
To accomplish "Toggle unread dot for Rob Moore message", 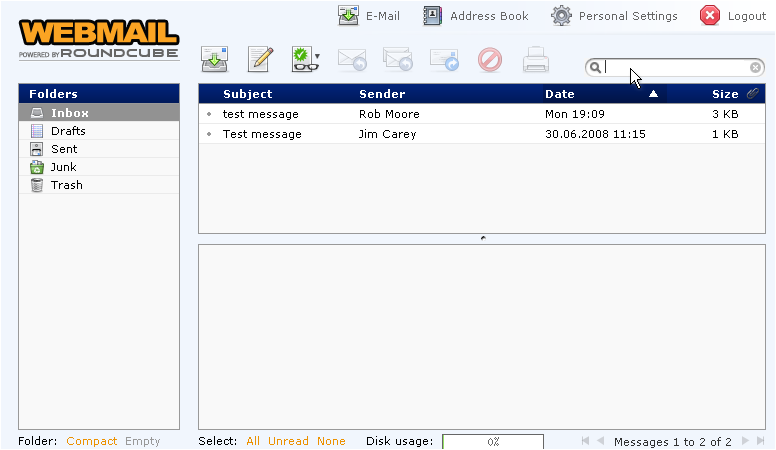I will tap(209, 114).
